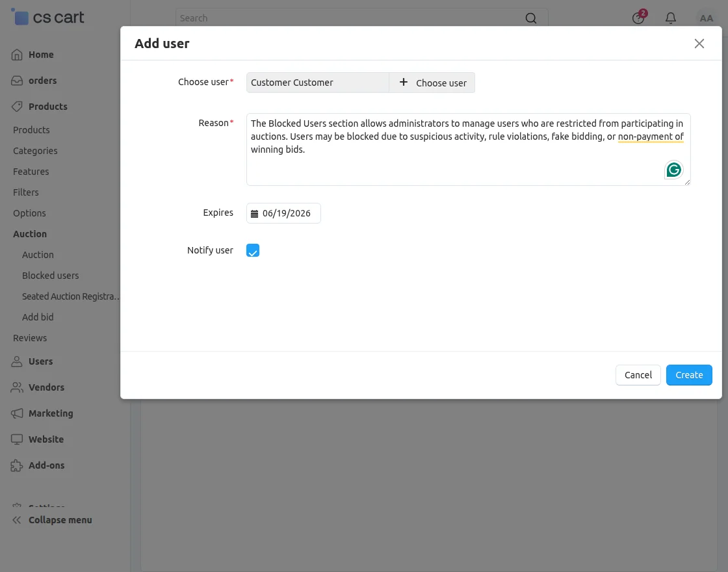Open Filters in sidebar

point(25,192)
